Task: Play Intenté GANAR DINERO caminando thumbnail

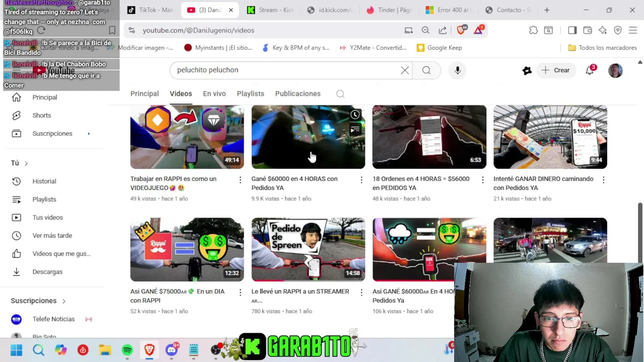Action: point(550,137)
